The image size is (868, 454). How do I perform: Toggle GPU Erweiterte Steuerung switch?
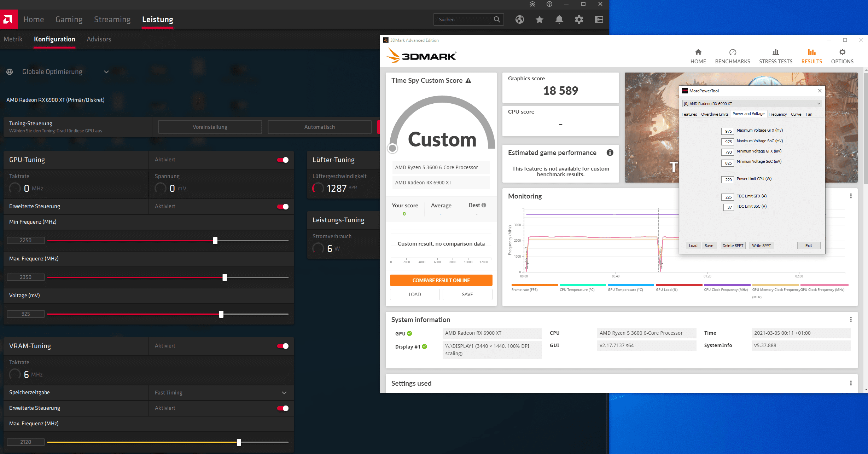click(283, 207)
